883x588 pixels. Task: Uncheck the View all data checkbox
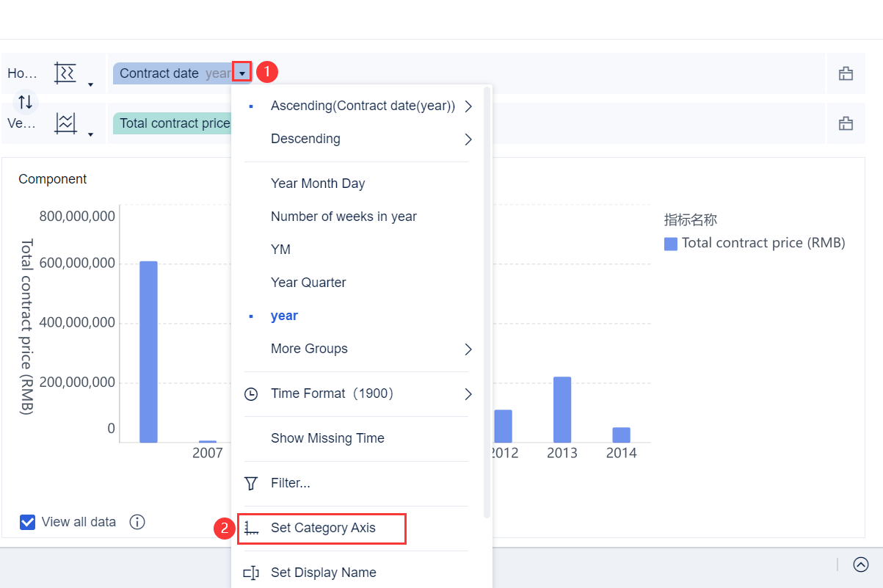click(28, 522)
